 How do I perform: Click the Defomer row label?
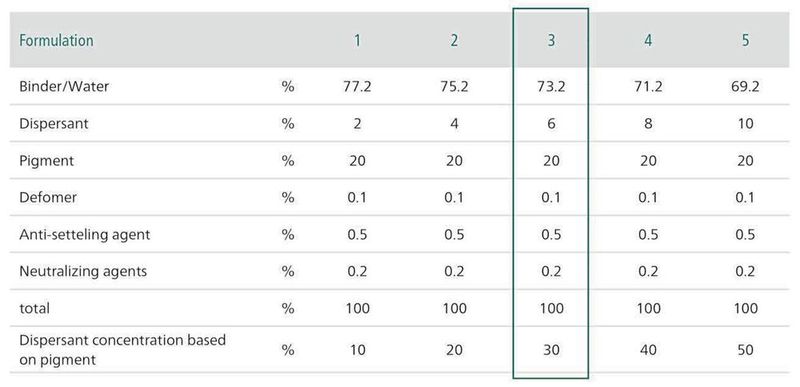48,197
